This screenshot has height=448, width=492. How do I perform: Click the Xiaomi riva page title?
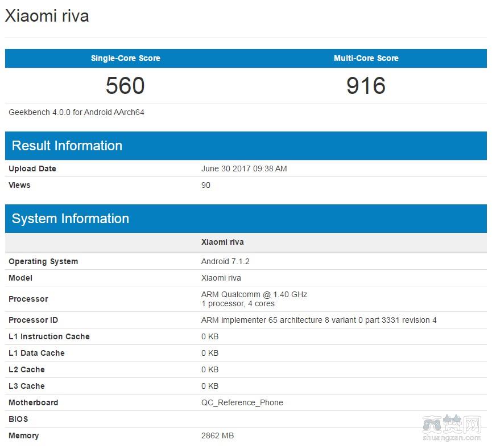[47, 16]
